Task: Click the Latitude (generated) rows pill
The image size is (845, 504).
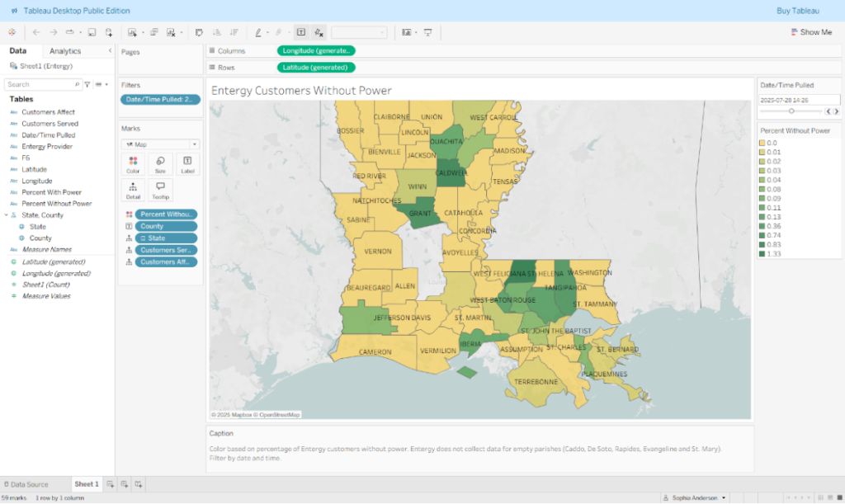Action: 316,68
